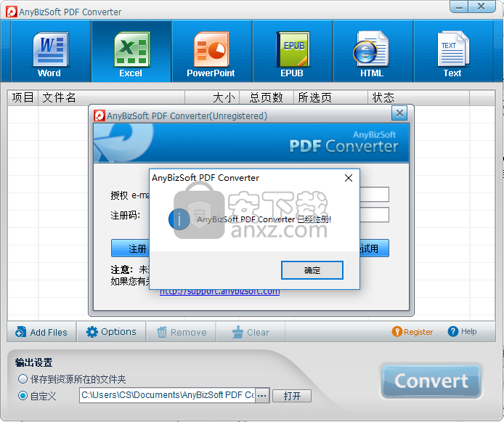Choose the EPUB output format

pyautogui.click(x=293, y=50)
